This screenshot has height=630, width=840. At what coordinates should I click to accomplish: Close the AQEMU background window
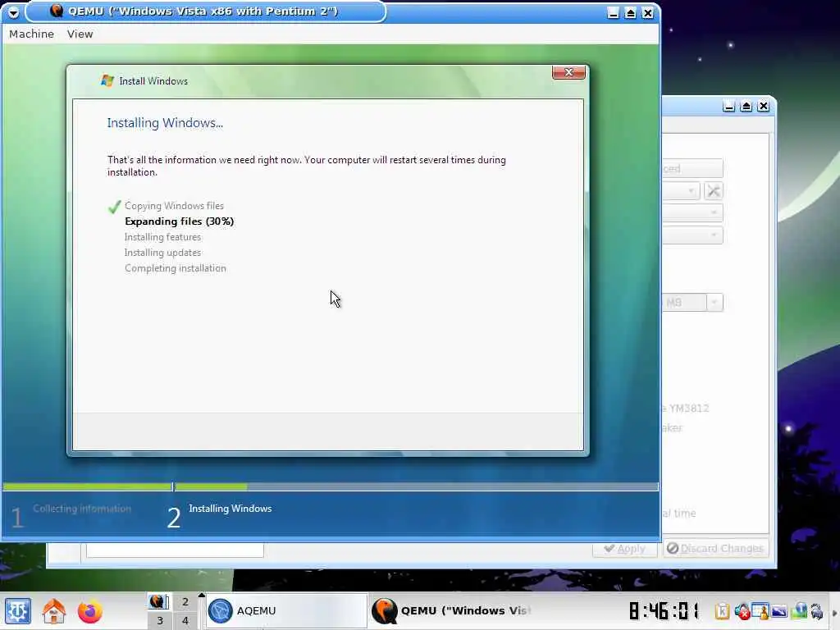coord(764,106)
